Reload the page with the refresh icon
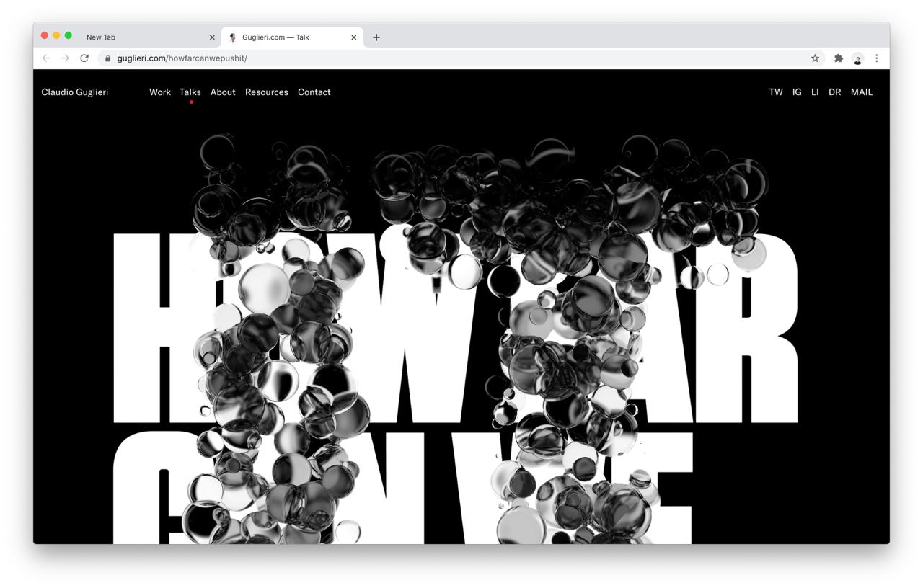 pyautogui.click(x=84, y=58)
